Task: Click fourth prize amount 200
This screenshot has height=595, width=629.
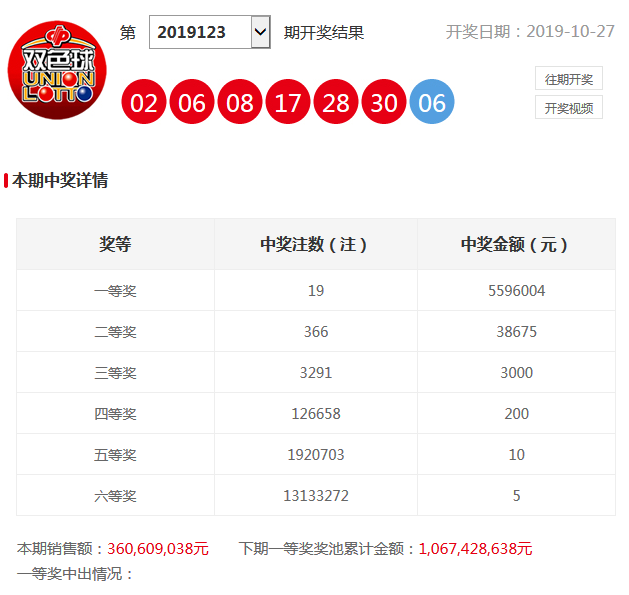Action: tap(516, 414)
